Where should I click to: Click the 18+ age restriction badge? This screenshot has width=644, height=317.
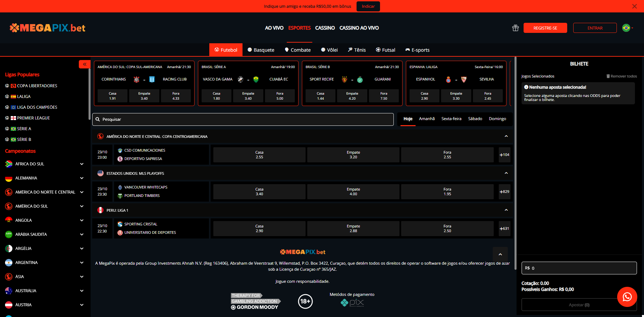[x=305, y=301]
